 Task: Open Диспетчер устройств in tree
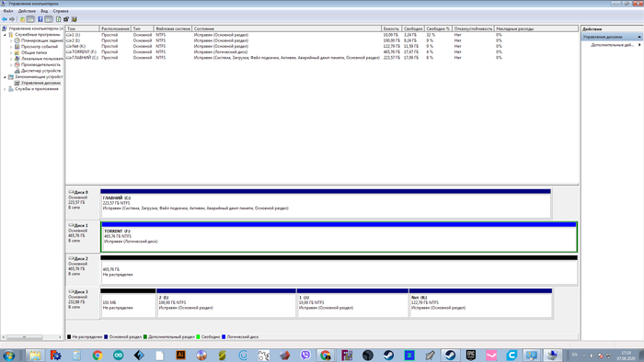(x=40, y=71)
